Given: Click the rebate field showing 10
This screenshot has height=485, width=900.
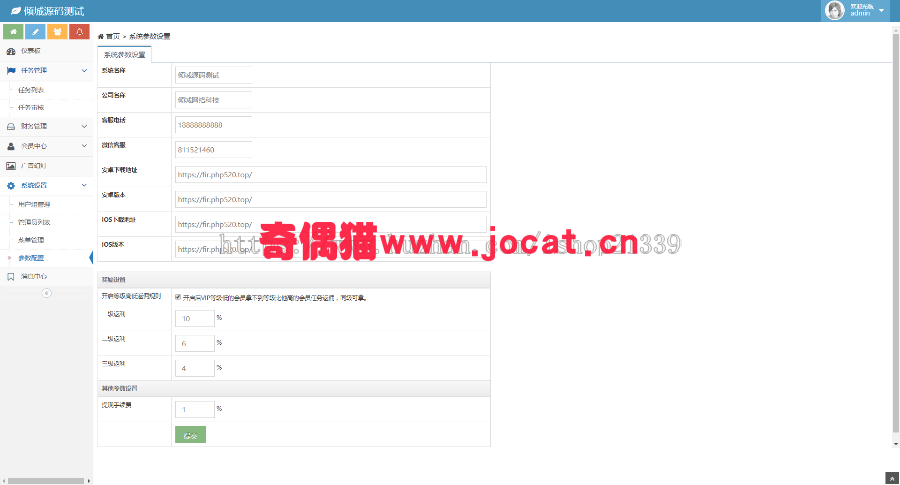Looking at the screenshot, I should coord(195,318).
